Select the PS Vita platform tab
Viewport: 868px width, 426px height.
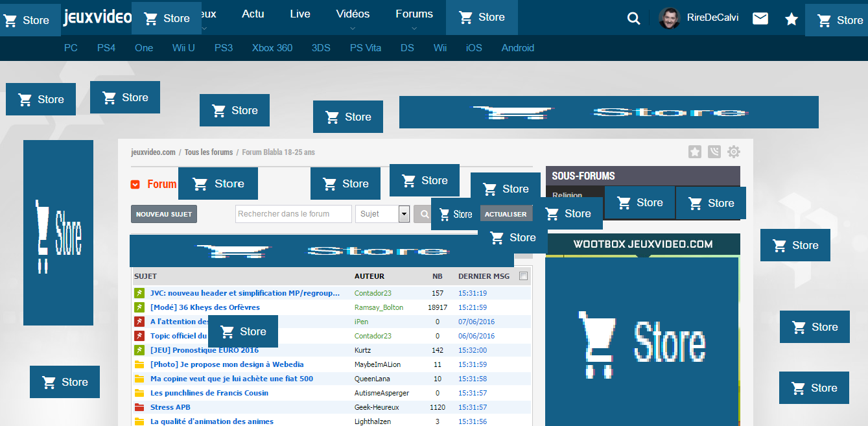[x=366, y=48]
